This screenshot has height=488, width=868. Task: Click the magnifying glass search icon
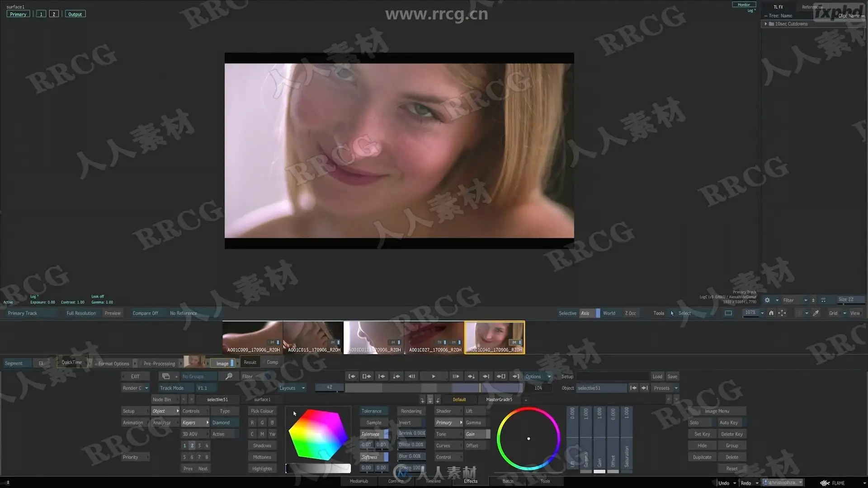click(x=229, y=376)
